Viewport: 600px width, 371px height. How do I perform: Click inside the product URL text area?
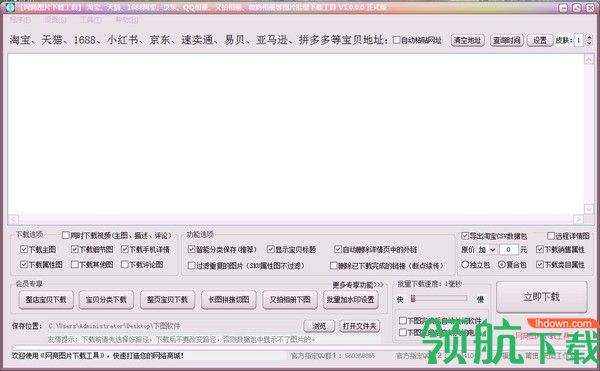[x=295, y=134]
